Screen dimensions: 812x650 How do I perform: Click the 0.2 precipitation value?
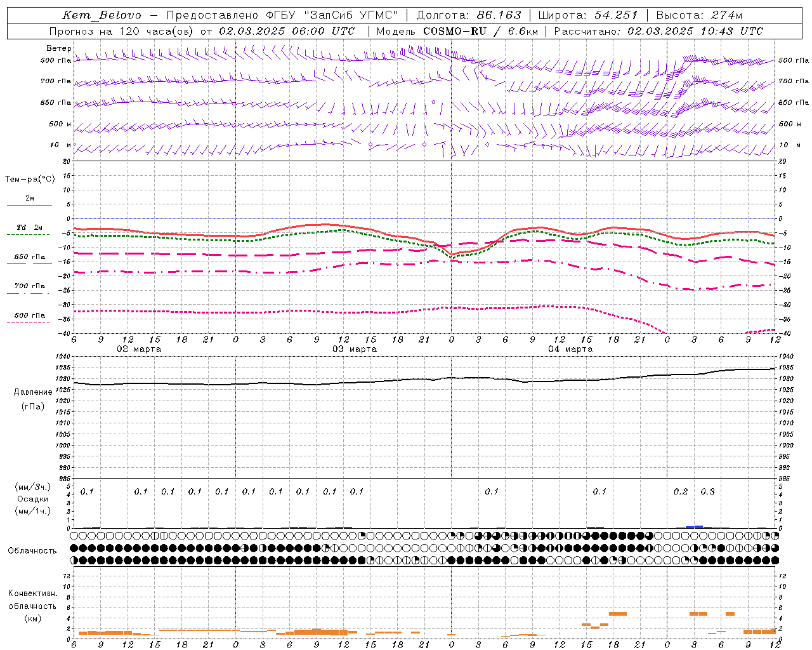[x=681, y=491]
